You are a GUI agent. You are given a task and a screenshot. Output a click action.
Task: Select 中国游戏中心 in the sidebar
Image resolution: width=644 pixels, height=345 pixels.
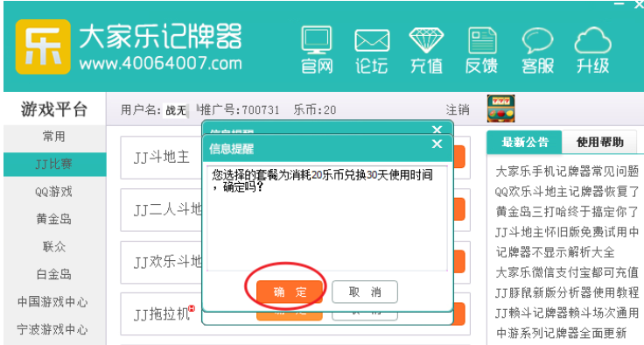click(53, 302)
